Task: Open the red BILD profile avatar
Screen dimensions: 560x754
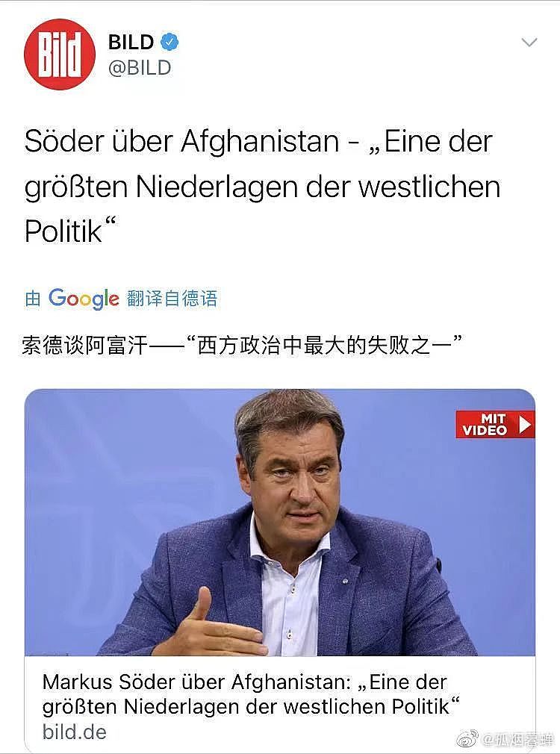Action: (60, 54)
